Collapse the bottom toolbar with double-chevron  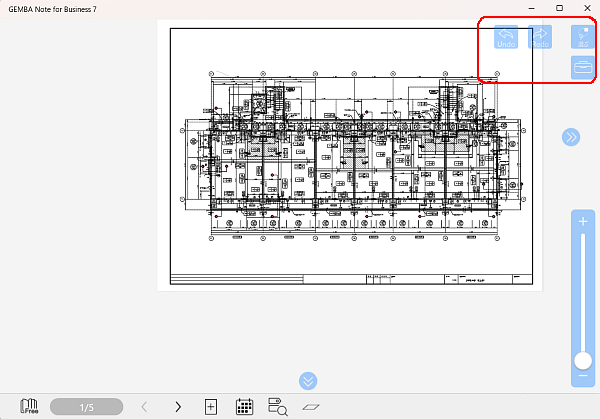308,381
